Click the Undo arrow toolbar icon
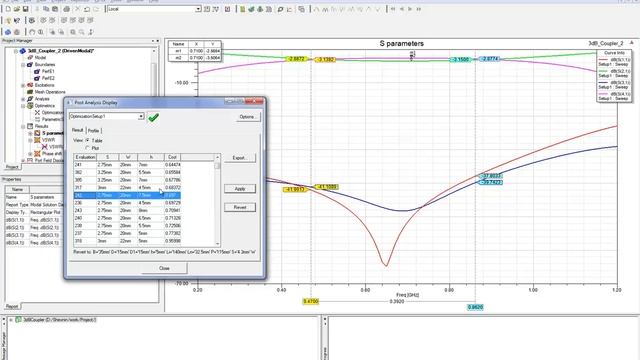Viewport: 640px width, 360px height. [x=87, y=9]
